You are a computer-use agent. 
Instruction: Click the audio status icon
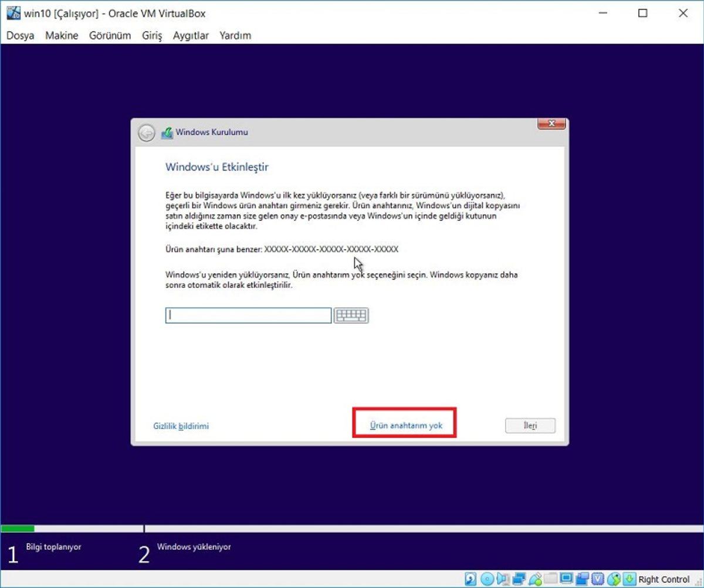500,579
